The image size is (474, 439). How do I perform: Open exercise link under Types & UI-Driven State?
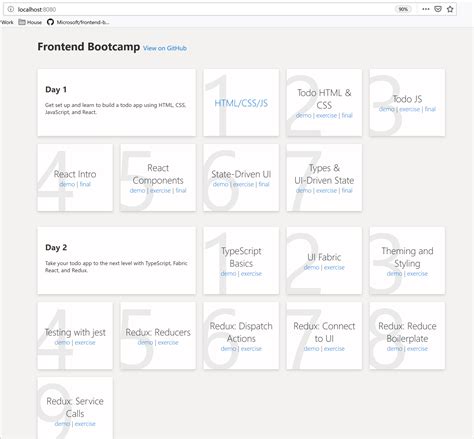click(326, 190)
